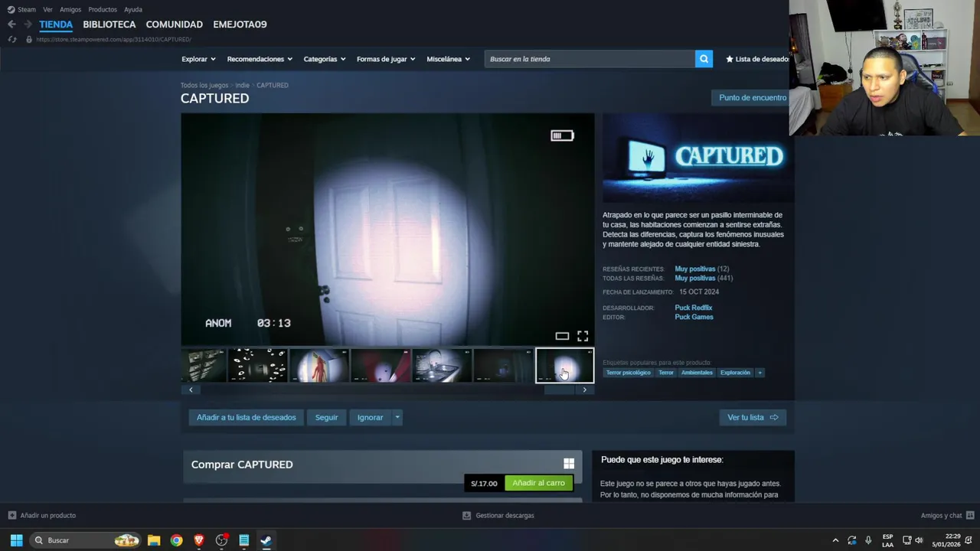Click the Ignorar button
Screen dimensions: 980x551
[370, 417]
